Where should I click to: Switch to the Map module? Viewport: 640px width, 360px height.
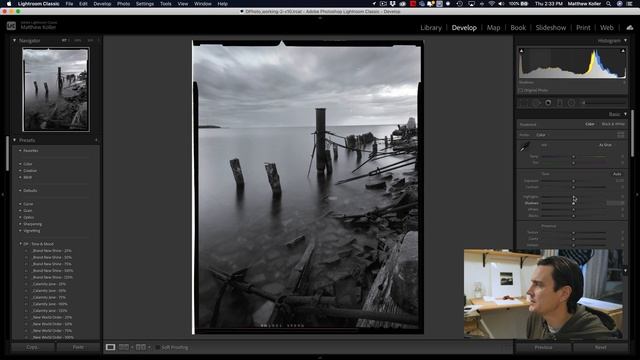tap(493, 27)
